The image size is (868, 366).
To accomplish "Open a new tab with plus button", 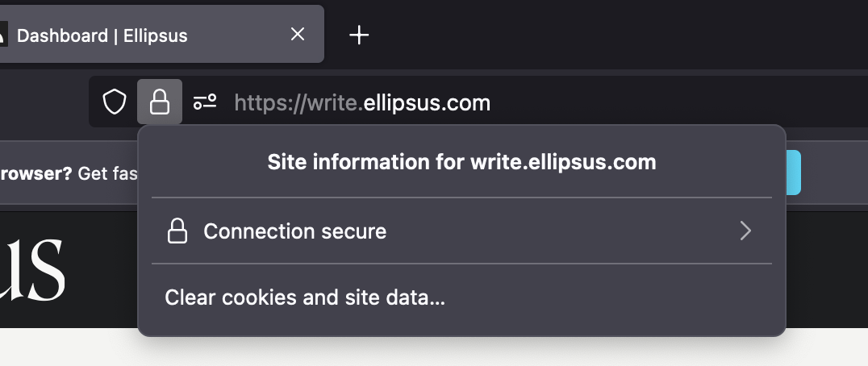I will coord(359,35).
